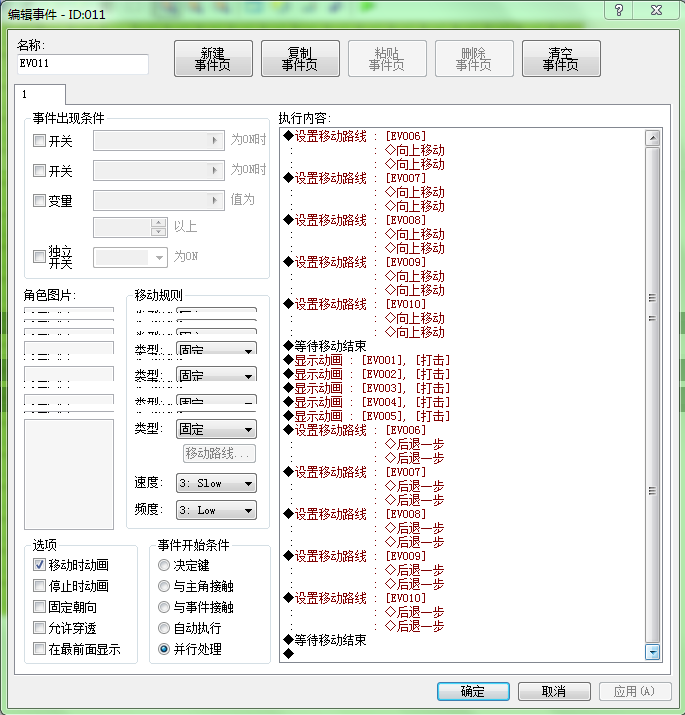Click the scroll down arrow of command list
This screenshot has width=685, height=715.
653,652
